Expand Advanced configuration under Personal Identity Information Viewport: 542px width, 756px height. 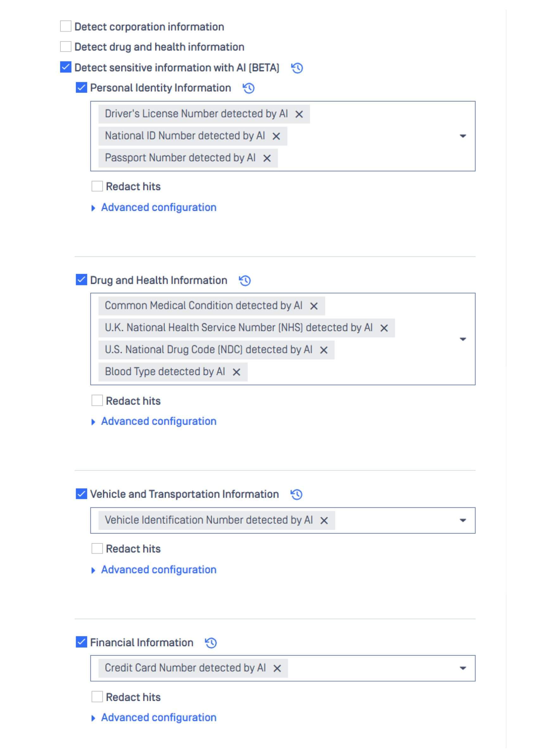158,207
